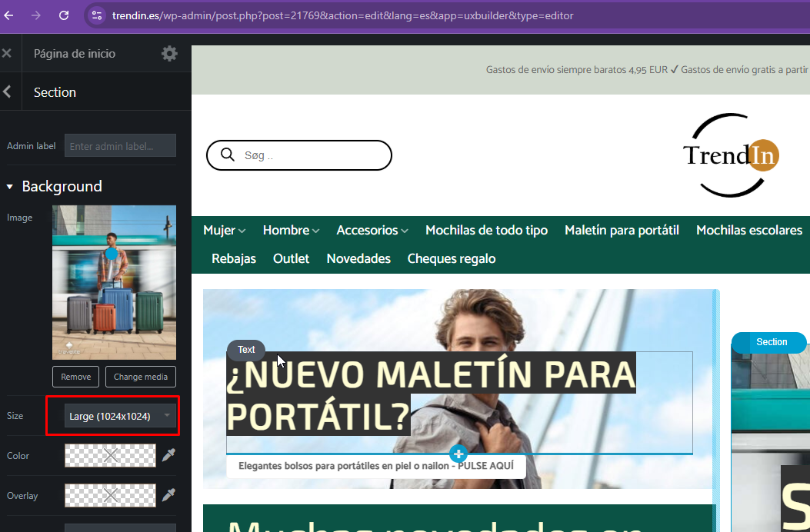This screenshot has height=532, width=810.
Task: Click the Color eyedropper icon
Action: 168,456
